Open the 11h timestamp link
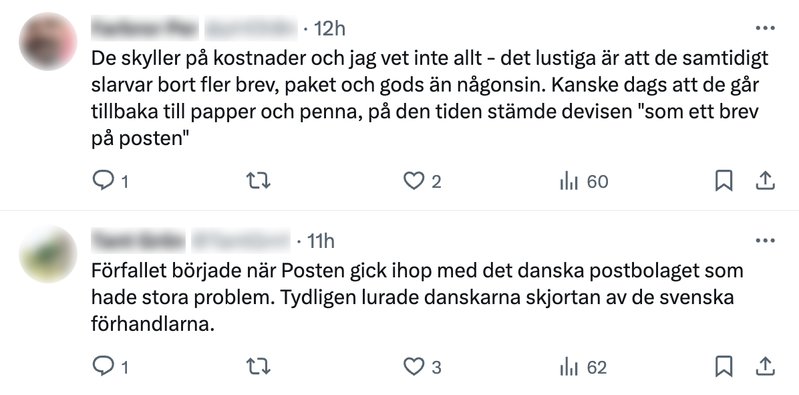Viewport: 799px width, 395px height. [x=321, y=241]
